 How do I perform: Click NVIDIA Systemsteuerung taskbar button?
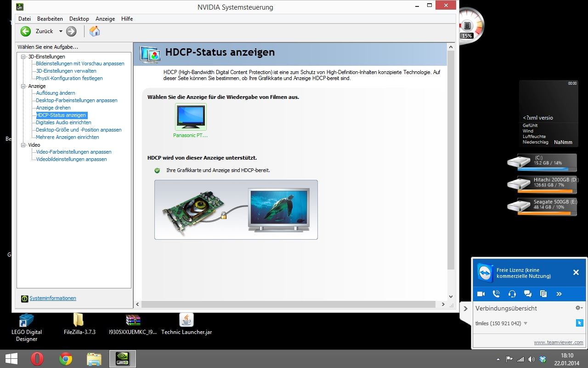(123, 359)
